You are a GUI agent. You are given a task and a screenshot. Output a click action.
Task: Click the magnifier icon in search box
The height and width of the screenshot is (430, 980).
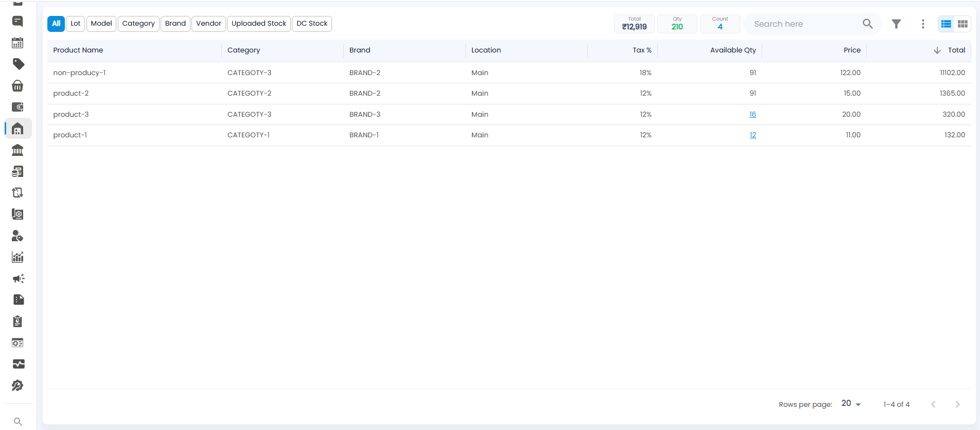pos(868,24)
